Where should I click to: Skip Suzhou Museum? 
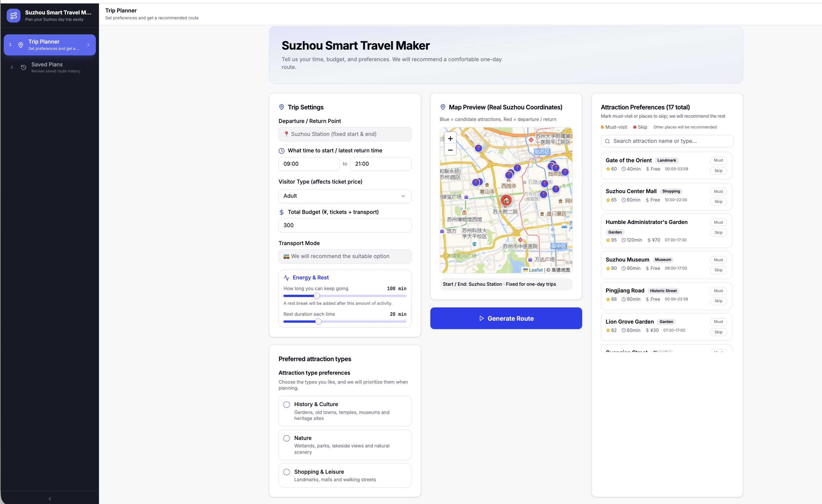(x=718, y=270)
